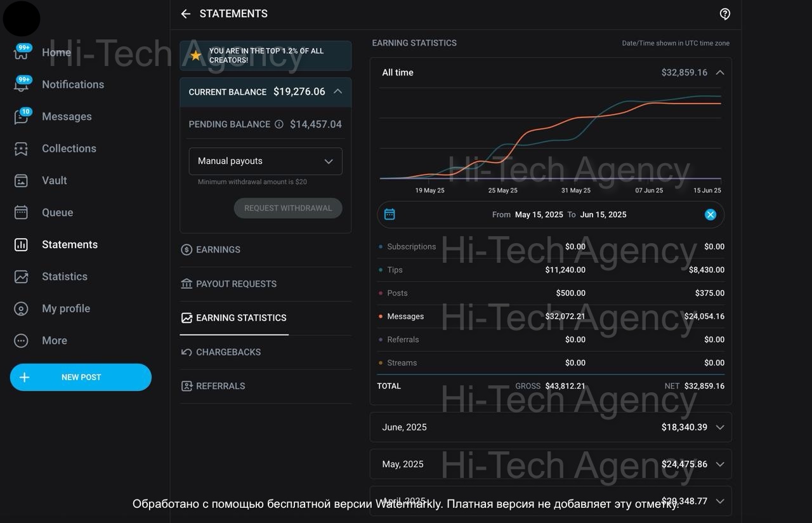Create a post with NEW POST button
Image resolution: width=812 pixels, height=523 pixels.
click(x=81, y=377)
